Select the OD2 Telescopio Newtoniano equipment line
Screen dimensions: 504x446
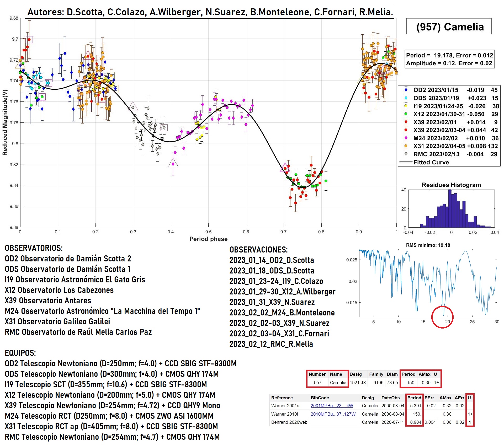click(x=121, y=363)
